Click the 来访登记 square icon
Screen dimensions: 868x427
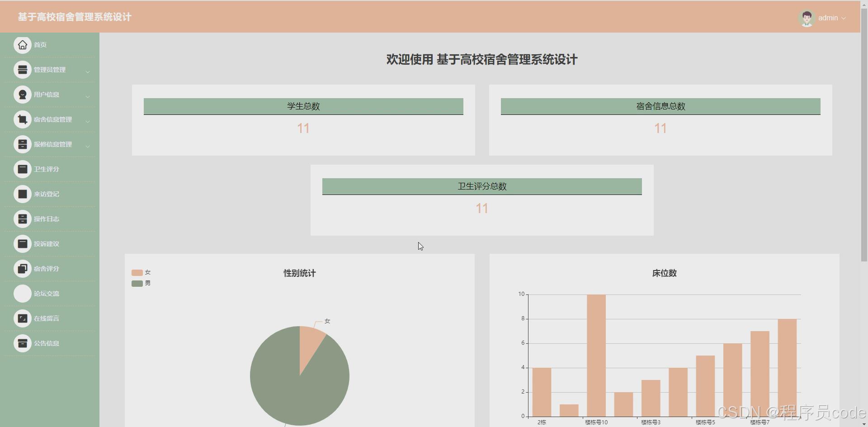tap(23, 194)
